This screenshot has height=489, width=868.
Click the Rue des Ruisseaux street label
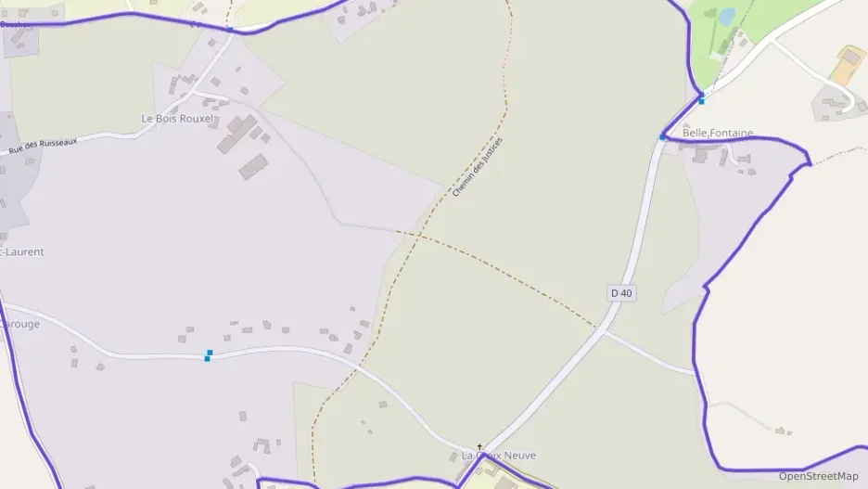point(43,147)
